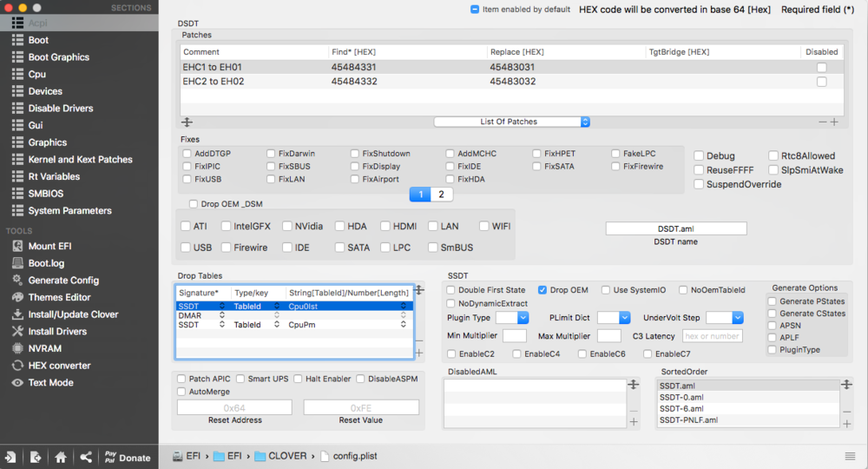Open the Mount EFI tool icon
Image resolution: width=868 pixels, height=469 pixels.
tap(17, 246)
